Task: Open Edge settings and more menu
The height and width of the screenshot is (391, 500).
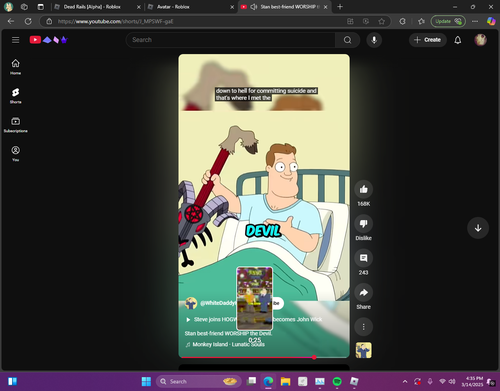Action: click(x=475, y=21)
